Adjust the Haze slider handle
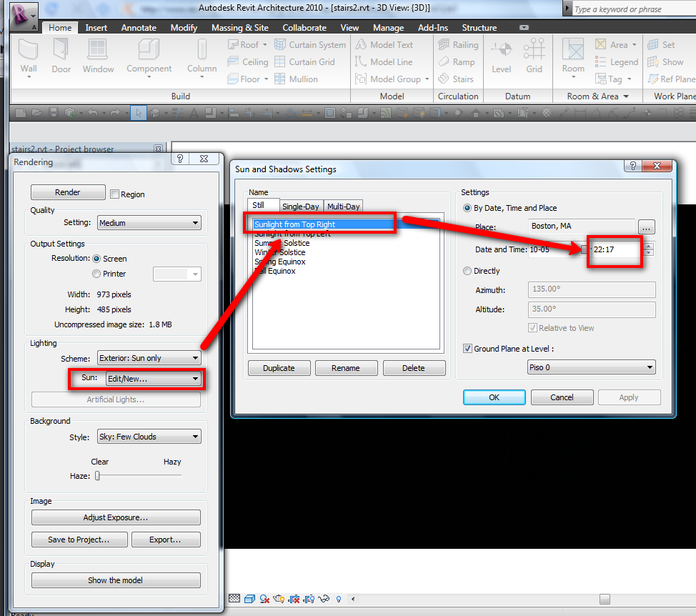The height and width of the screenshot is (616, 696). 97,476
